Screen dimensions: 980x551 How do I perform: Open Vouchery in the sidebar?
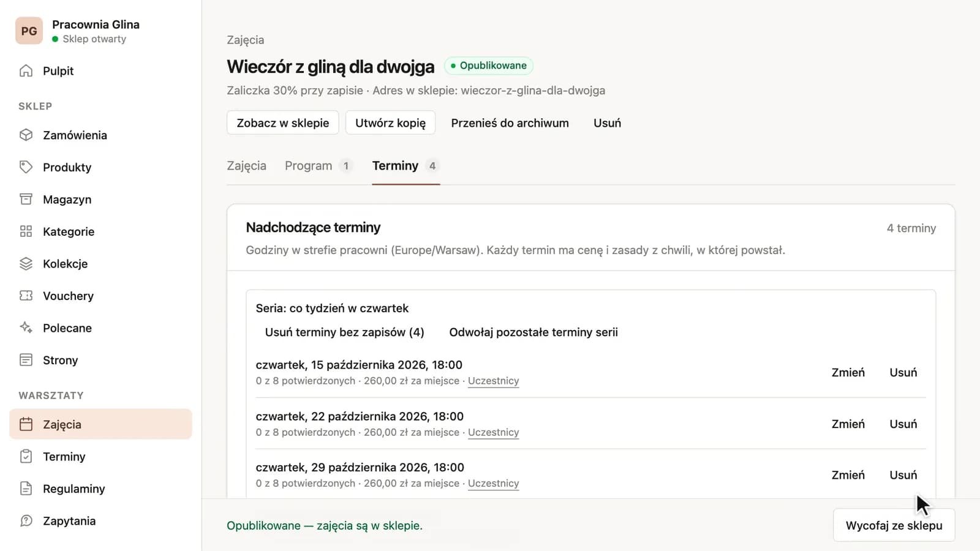tap(100, 296)
